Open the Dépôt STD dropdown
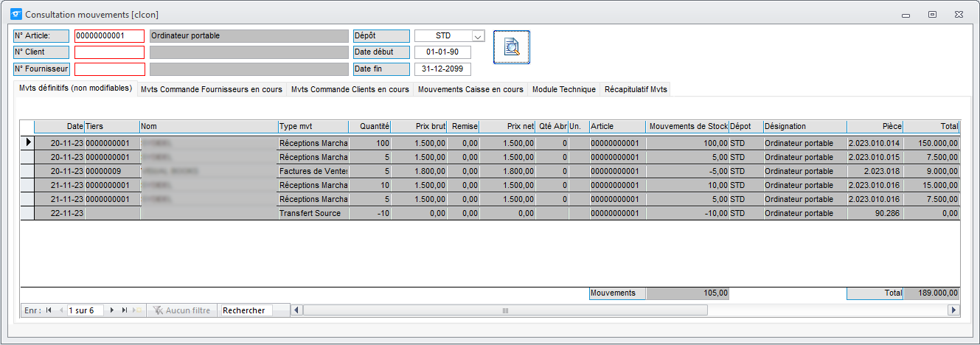This screenshot has width=980, height=345. (x=478, y=36)
